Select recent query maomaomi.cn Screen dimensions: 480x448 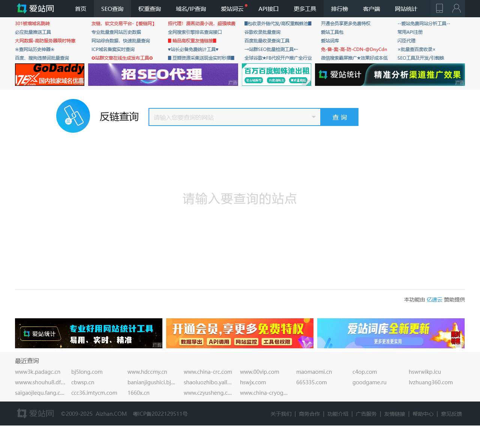pyautogui.click(x=314, y=372)
